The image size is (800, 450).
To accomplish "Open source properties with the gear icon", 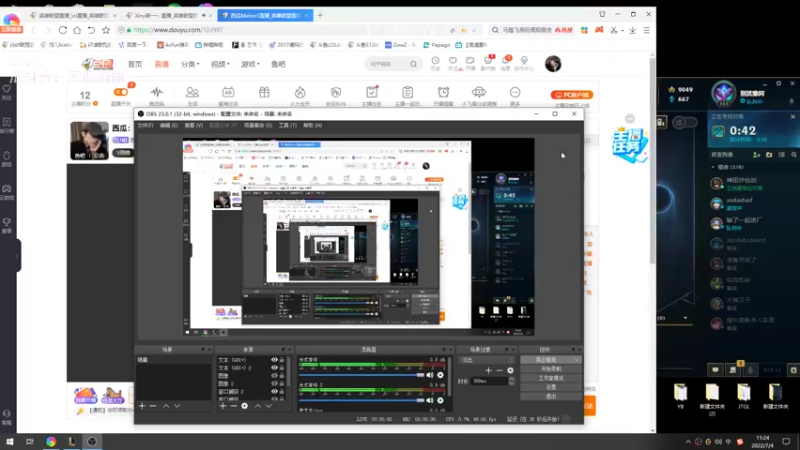I will pos(245,406).
